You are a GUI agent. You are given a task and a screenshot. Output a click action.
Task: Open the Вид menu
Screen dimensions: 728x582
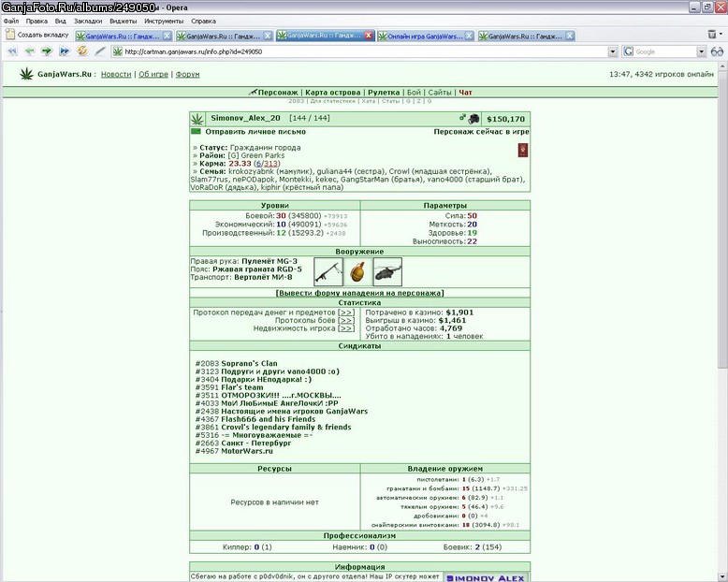tap(61, 21)
